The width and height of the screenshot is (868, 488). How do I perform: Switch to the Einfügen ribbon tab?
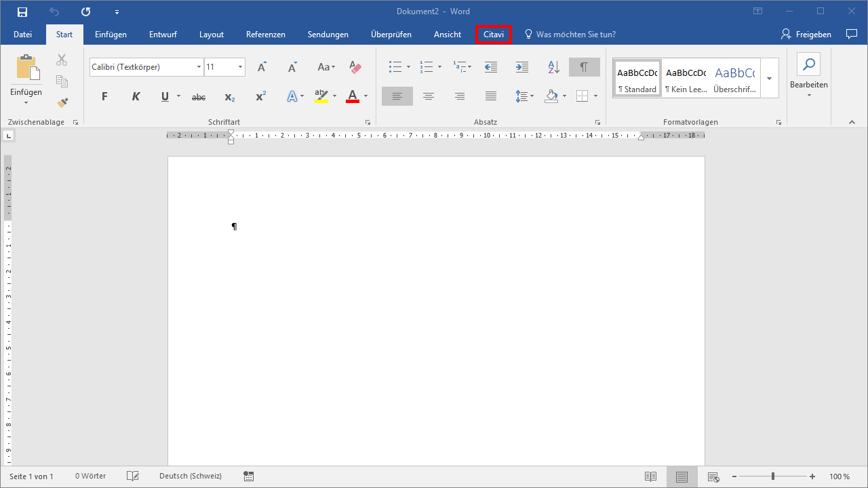(111, 35)
